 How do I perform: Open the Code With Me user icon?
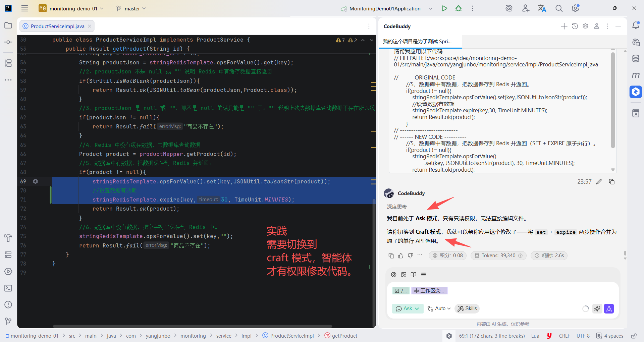pos(526,8)
